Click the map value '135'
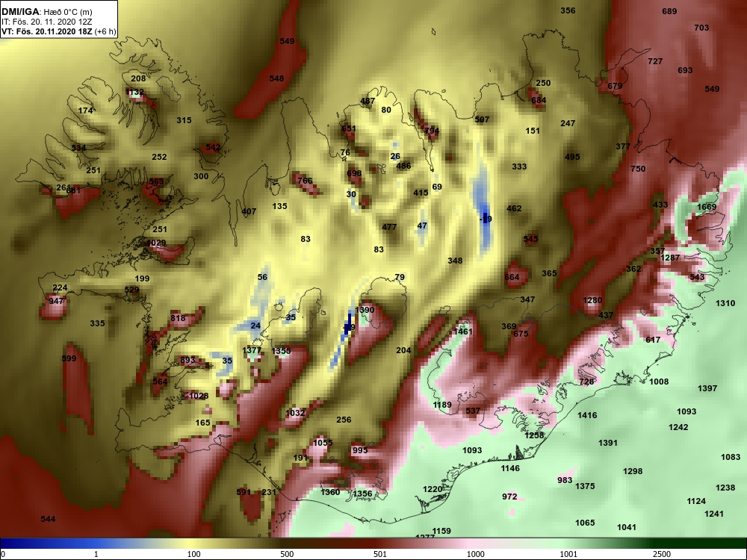 pos(279,206)
